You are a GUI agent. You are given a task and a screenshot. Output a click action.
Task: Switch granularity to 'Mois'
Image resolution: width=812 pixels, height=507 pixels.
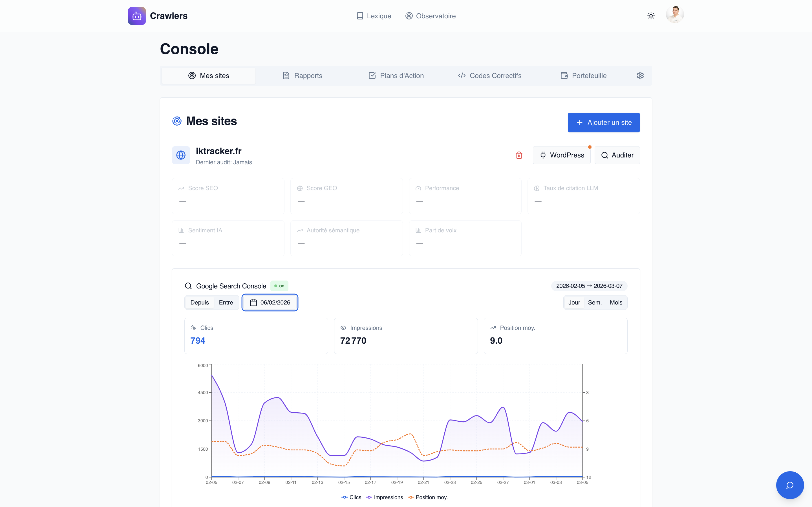pyautogui.click(x=616, y=302)
